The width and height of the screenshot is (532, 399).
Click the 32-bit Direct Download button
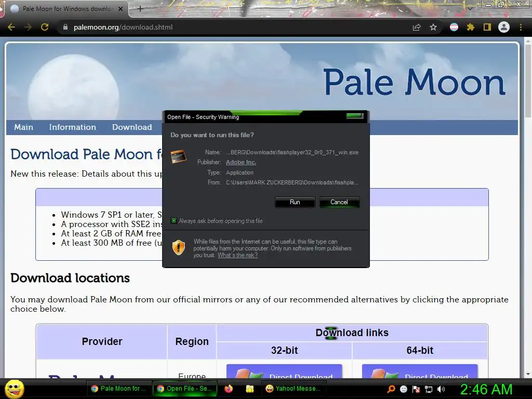click(284, 371)
